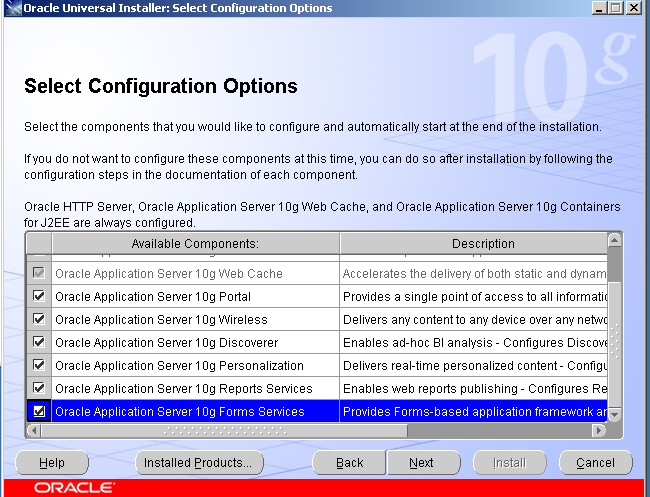Click the 'Delivers any content to any device' description
This screenshot has width=650, height=497.
pos(474,319)
